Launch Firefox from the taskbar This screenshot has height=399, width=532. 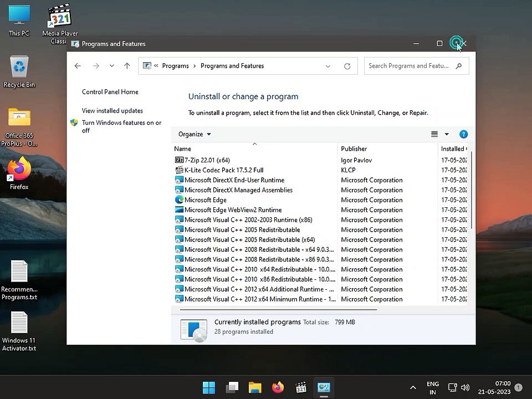point(278,387)
